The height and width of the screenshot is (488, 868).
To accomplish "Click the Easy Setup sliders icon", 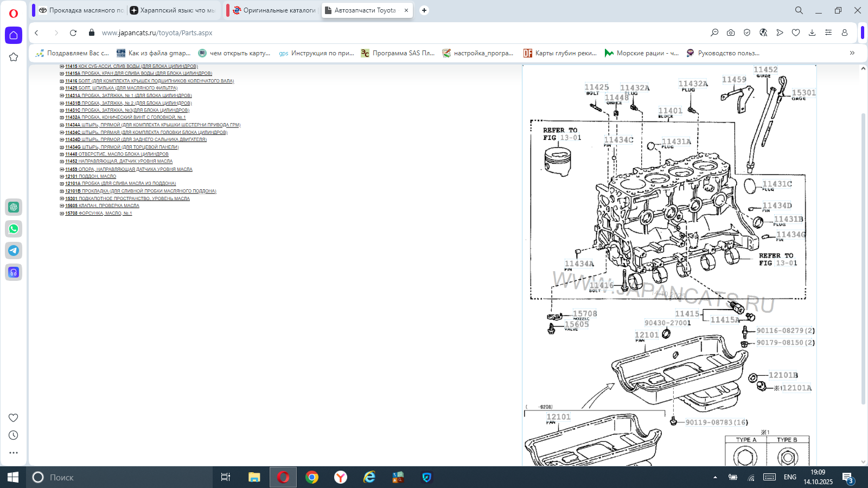I will click(828, 33).
